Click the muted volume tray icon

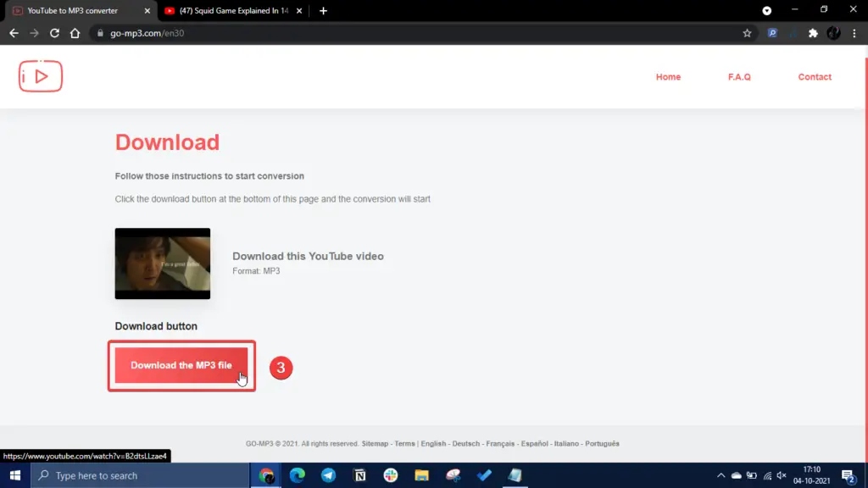[782, 475]
